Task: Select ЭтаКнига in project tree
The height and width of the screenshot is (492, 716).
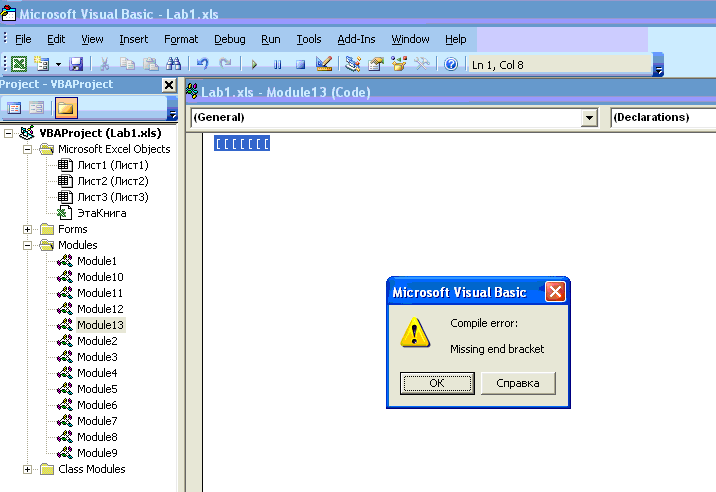Action: 102,213
